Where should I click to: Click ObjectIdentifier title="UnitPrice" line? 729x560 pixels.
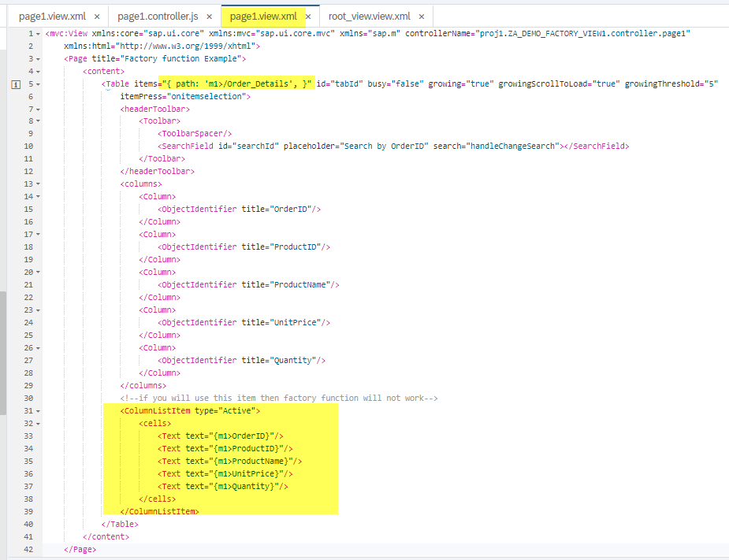click(244, 322)
